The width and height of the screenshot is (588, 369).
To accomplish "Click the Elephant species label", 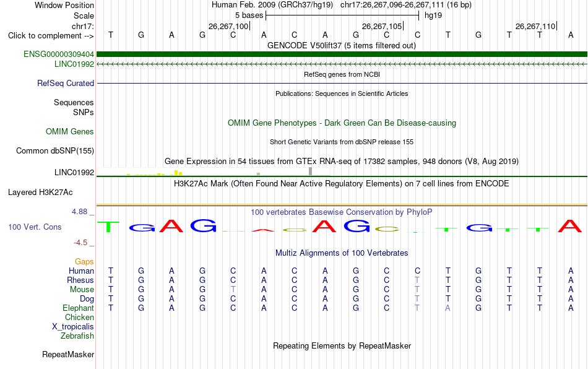I will click(78, 308).
